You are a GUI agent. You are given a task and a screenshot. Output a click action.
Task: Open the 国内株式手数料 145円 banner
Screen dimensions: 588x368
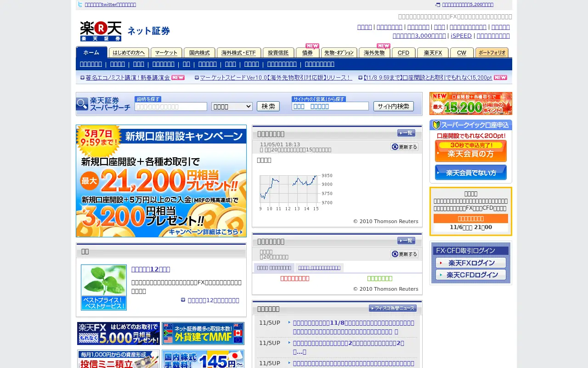(x=203, y=359)
